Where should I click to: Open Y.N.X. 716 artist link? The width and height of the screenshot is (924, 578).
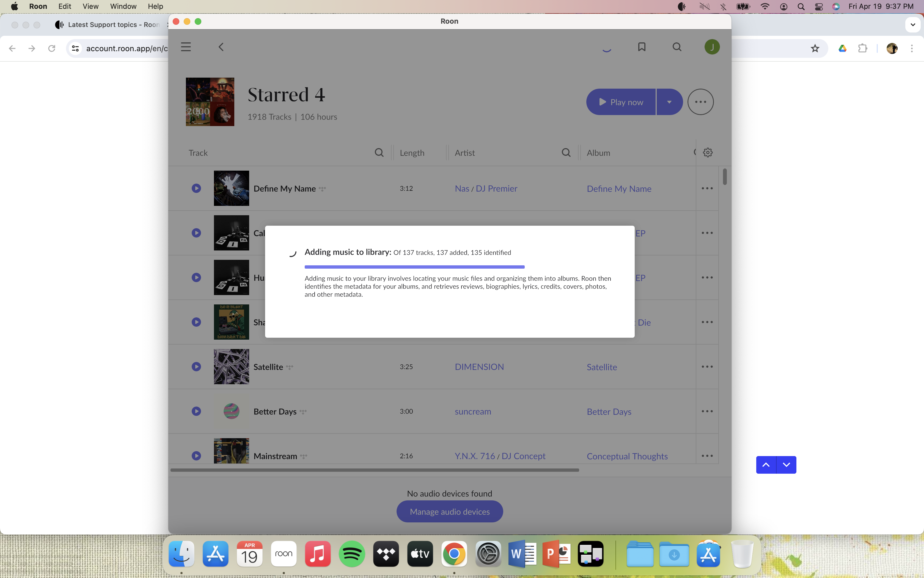point(475,456)
